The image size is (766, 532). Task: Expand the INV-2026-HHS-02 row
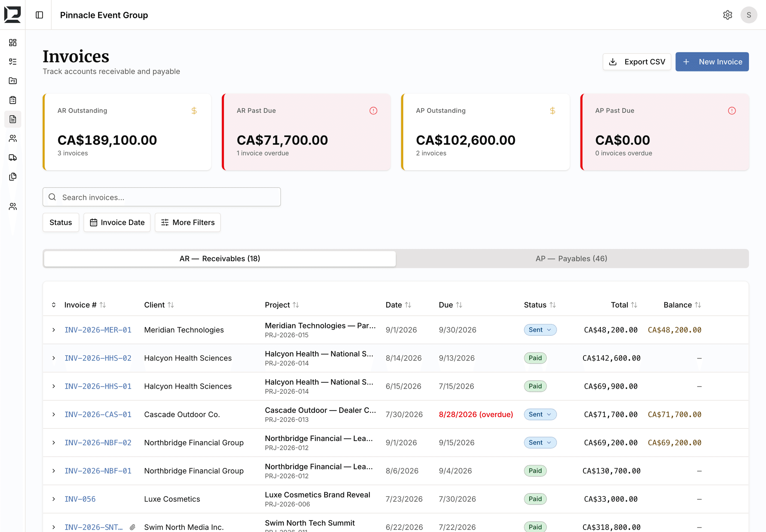tap(54, 358)
